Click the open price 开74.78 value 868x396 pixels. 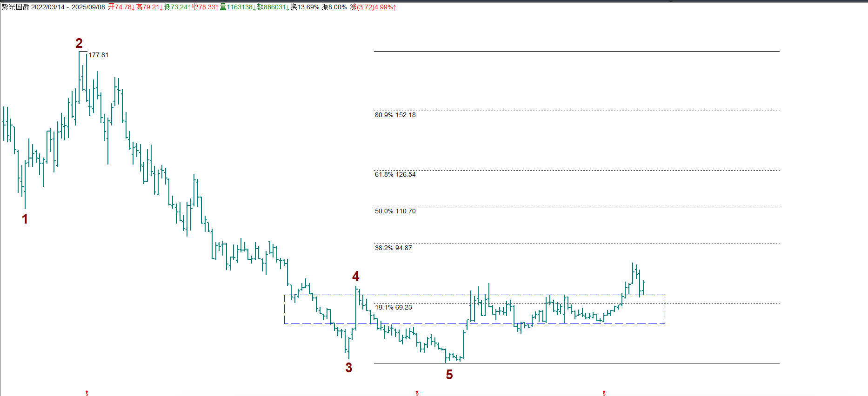pos(121,7)
